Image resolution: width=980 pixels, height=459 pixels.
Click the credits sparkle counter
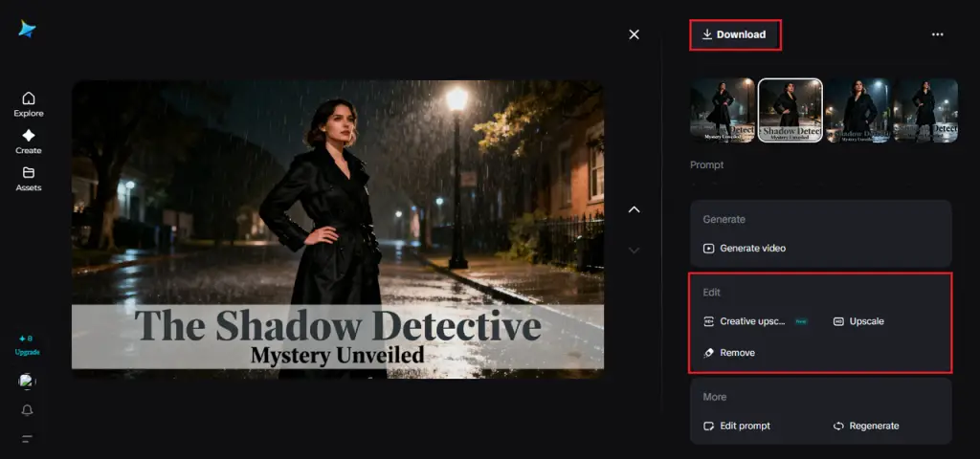pyautogui.click(x=26, y=339)
